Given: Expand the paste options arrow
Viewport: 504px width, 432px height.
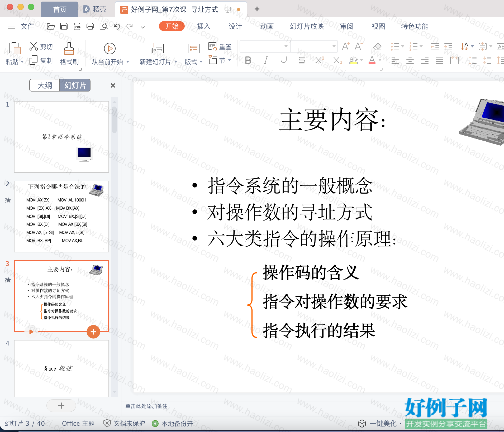Looking at the screenshot, I should [x=22, y=61].
